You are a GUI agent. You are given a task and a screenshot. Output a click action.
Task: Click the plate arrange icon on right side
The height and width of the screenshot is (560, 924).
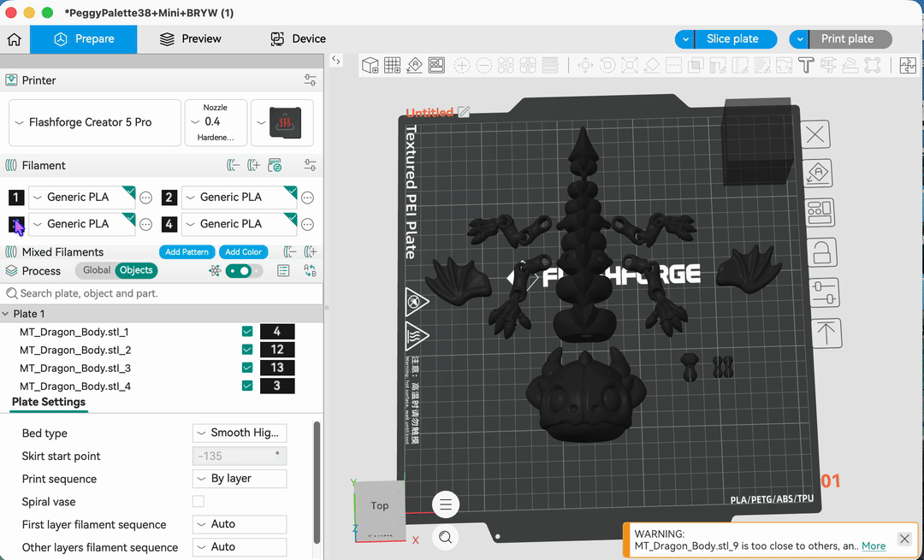pos(820,213)
